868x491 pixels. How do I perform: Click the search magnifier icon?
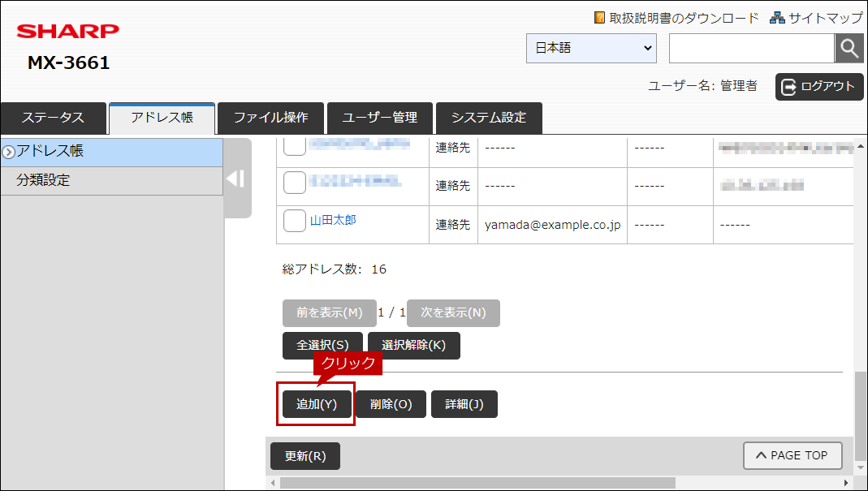coord(849,48)
